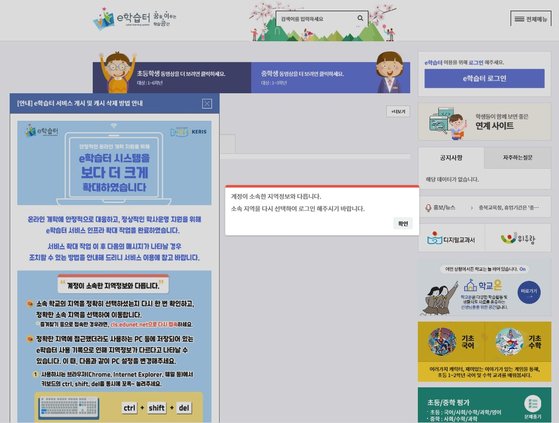Click the 더보기 button
The width and height of the screenshot is (559, 423).
coord(398,112)
